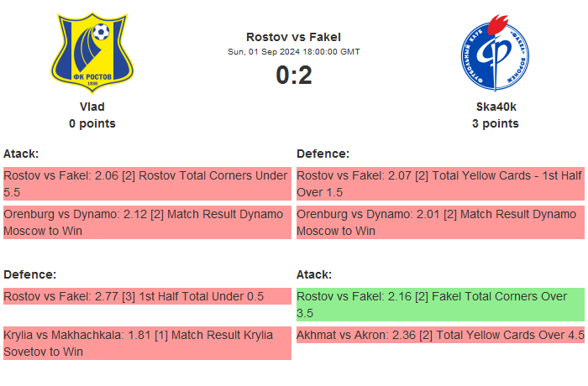Select Ska40k's Dynamo Moscow to Win defence bet

[440, 222]
